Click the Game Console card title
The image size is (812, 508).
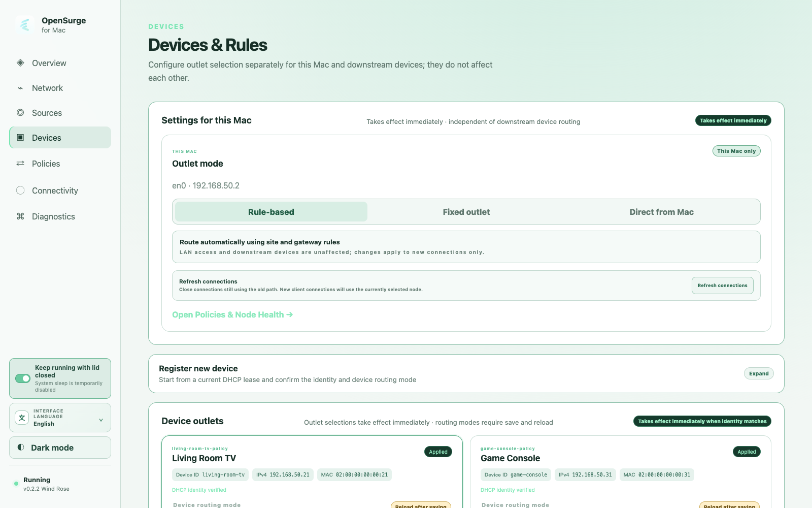510,458
